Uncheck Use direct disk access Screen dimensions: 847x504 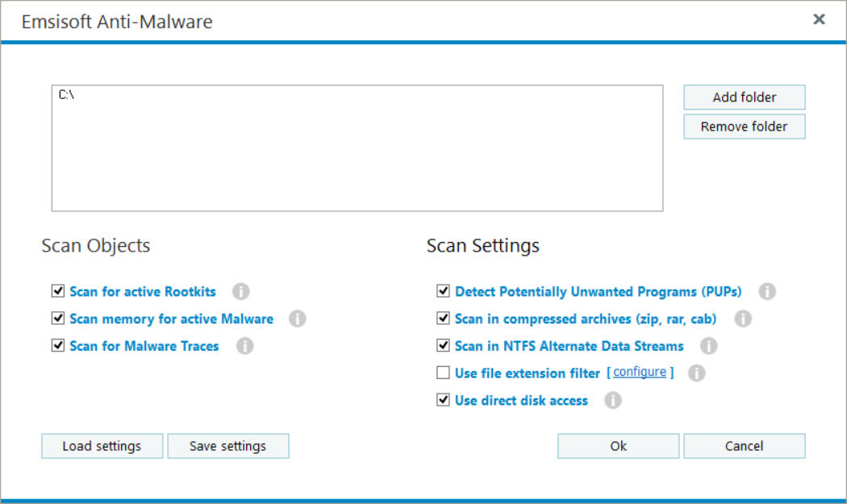click(443, 400)
